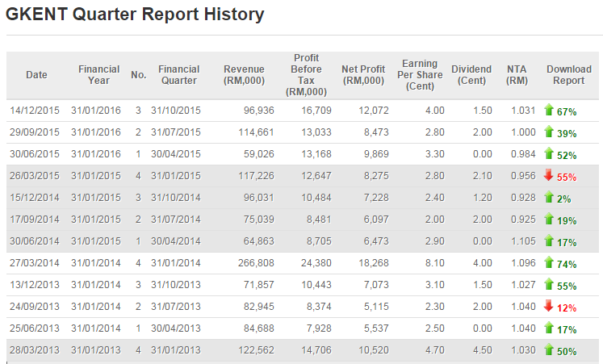Open the 74% download report link
Image resolution: width=603 pixels, height=364 pixels.
click(x=567, y=265)
